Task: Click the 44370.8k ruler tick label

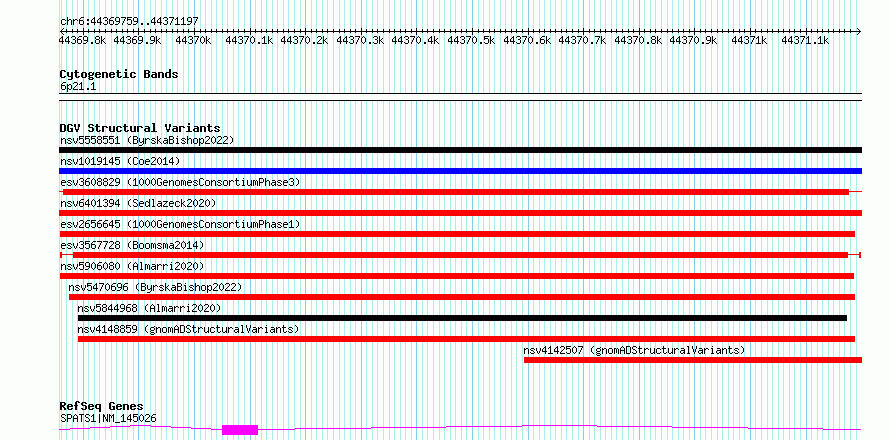Action: [x=638, y=41]
